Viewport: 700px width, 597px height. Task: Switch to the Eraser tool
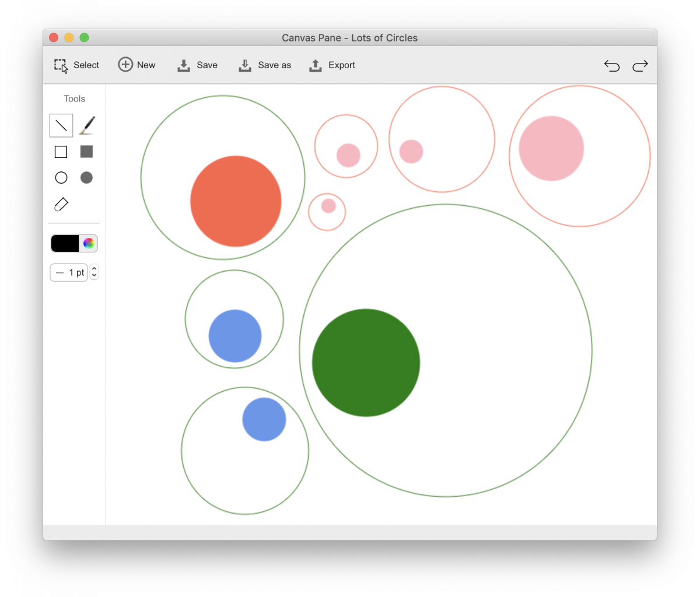click(61, 204)
